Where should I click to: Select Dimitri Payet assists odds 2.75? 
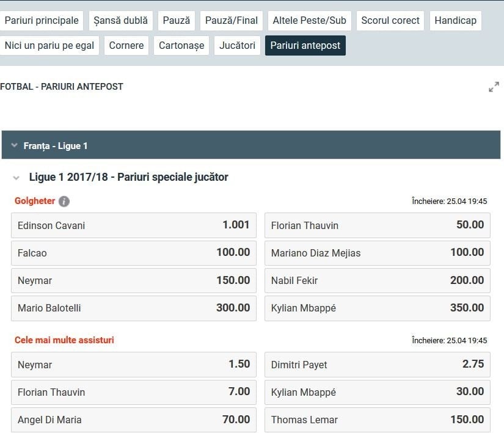[x=377, y=365]
